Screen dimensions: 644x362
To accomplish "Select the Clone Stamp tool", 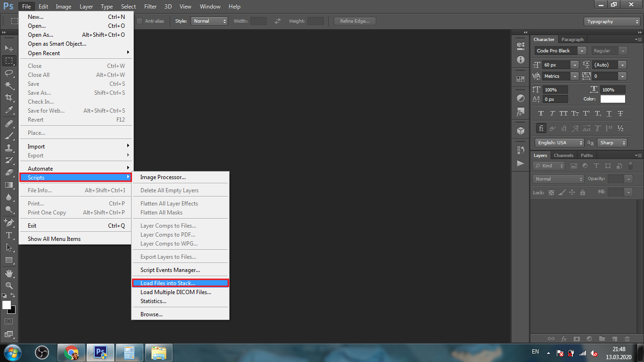I will [x=9, y=148].
